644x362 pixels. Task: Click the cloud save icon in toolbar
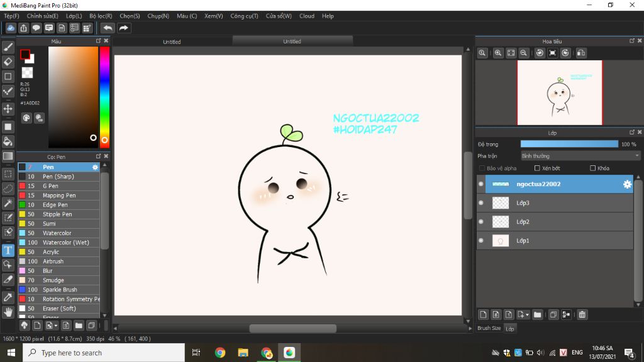[x=11, y=28]
